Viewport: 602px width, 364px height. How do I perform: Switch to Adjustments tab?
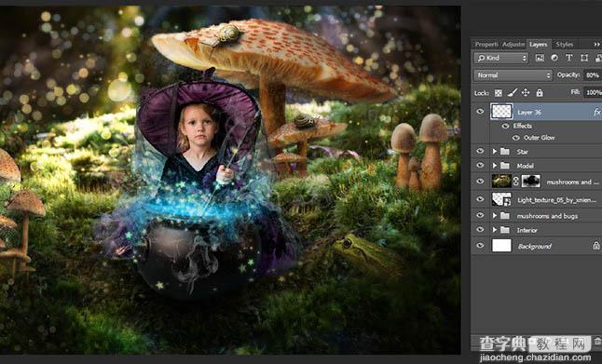click(x=513, y=45)
